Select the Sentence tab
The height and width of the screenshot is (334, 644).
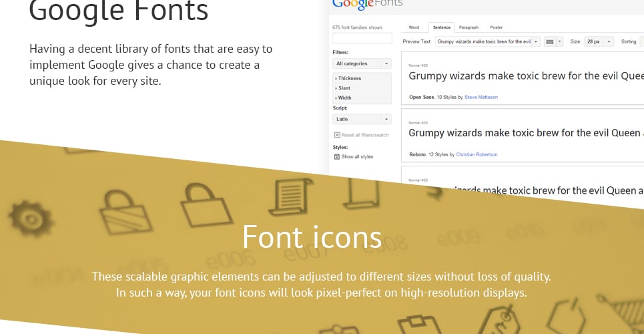pos(442,27)
